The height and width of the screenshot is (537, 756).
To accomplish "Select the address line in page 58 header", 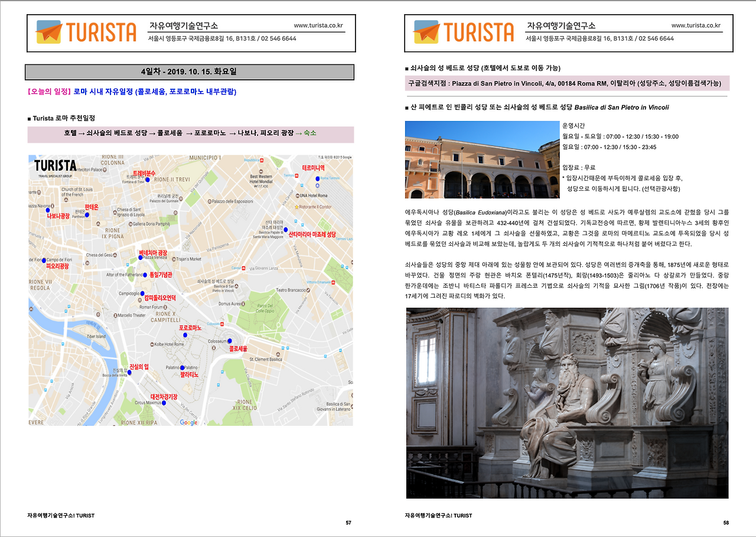I will 599,38.
